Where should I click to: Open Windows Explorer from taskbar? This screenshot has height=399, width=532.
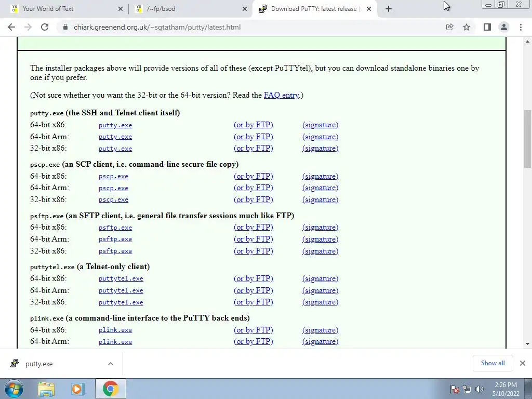[46, 389]
